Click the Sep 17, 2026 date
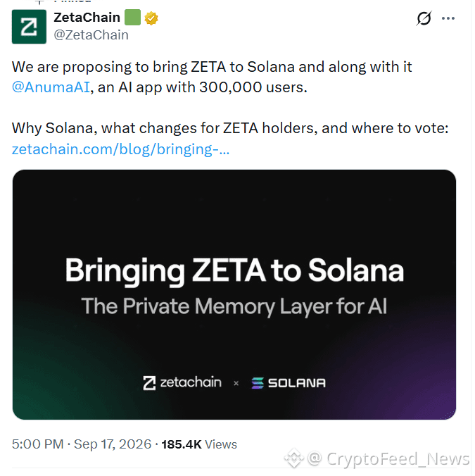Viewport: 475px width, 476px height. 113,444
